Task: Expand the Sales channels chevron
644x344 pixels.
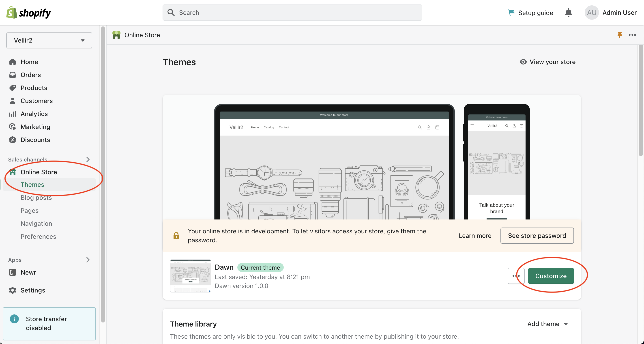Action: coord(88,159)
